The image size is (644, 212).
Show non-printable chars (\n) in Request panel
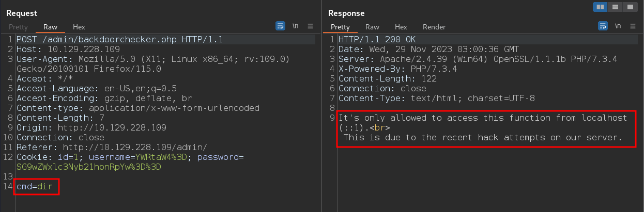coord(296,26)
